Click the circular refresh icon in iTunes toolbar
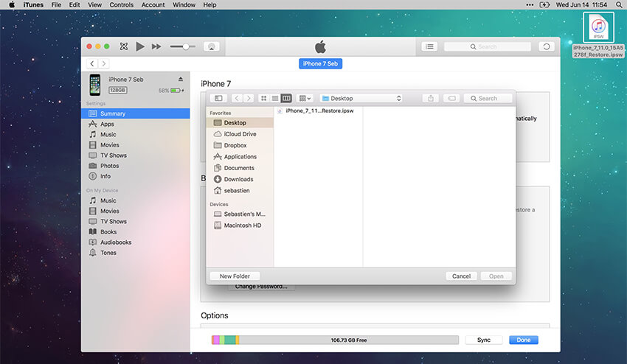 (546, 46)
